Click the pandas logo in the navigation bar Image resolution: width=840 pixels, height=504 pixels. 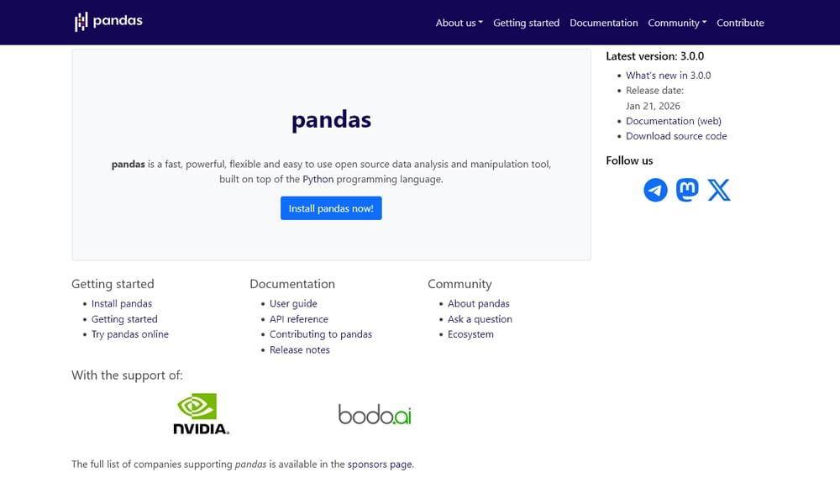tap(108, 20)
